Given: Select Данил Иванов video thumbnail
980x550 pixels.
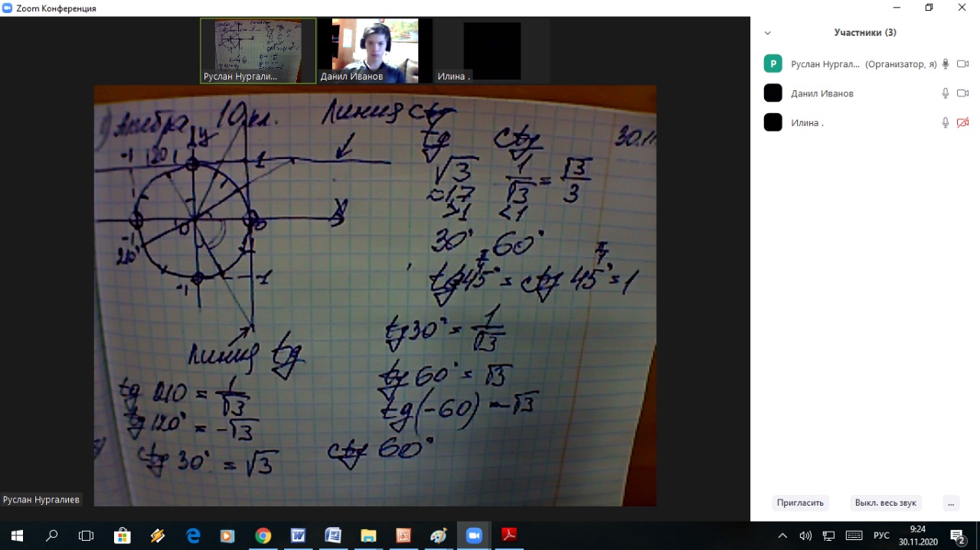Looking at the screenshot, I should [x=375, y=50].
